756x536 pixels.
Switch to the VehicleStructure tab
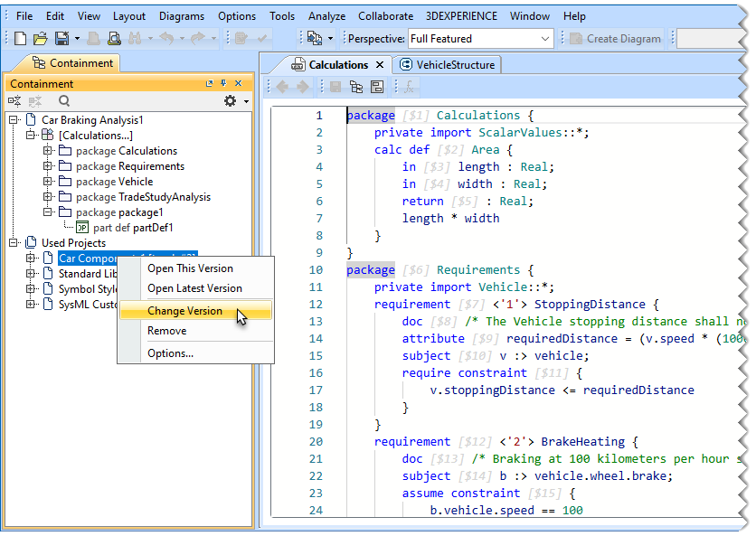click(453, 65)
